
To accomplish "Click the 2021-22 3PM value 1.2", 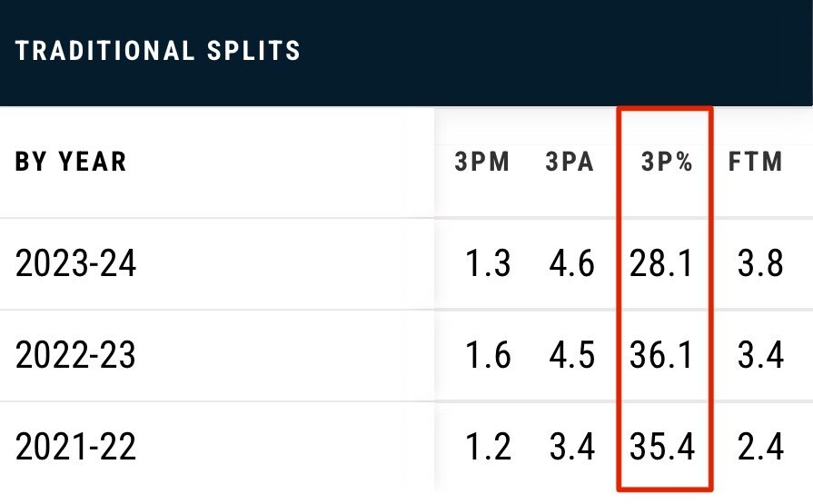I will (x=488, y=447).
